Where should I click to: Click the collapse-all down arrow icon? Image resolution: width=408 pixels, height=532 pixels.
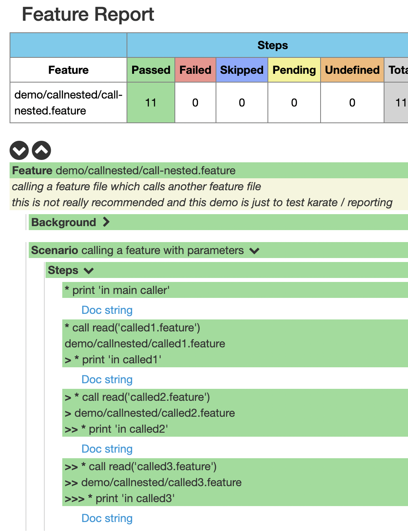[x=19, y=150]
